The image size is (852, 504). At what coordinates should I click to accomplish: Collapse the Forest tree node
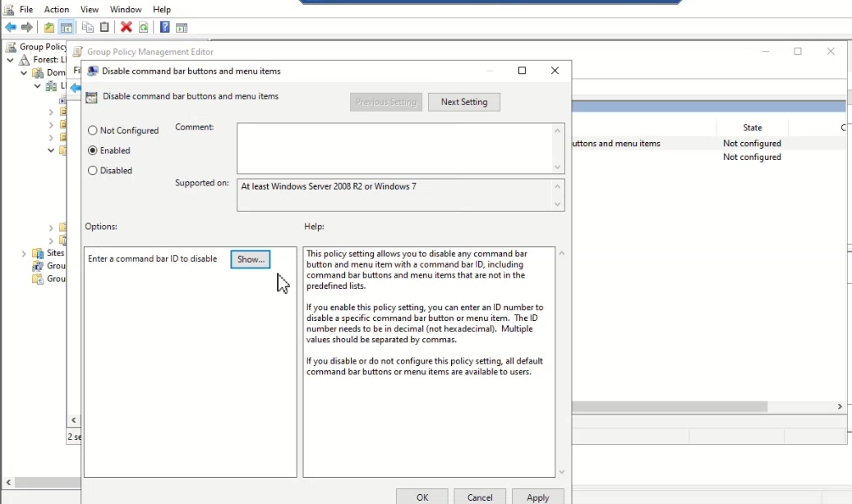pos(12,59)
